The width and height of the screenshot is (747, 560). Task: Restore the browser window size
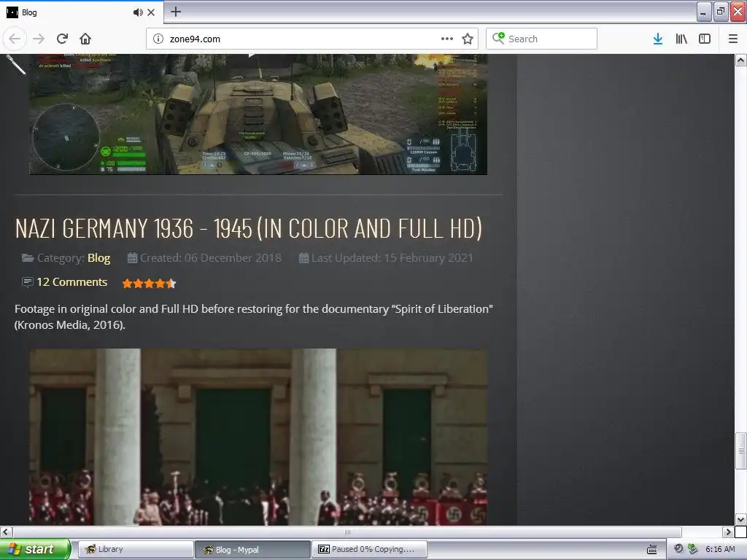(x=721, y=12)
